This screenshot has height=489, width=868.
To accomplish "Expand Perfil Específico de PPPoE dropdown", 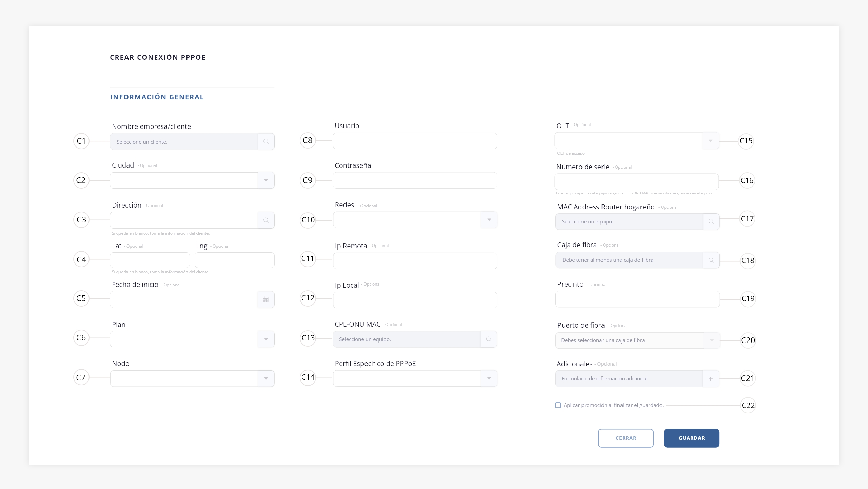I will pyautogui.click(x=489, y=378).
